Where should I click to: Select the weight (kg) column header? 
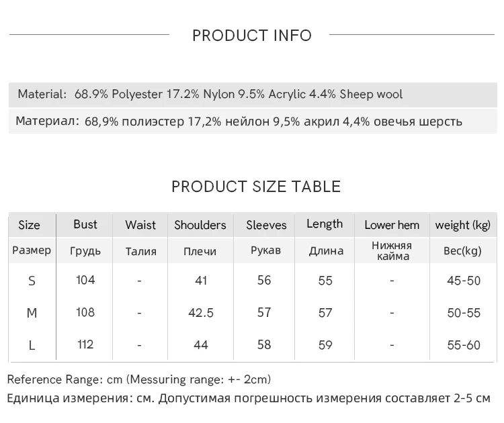click(x=463, y=225)
